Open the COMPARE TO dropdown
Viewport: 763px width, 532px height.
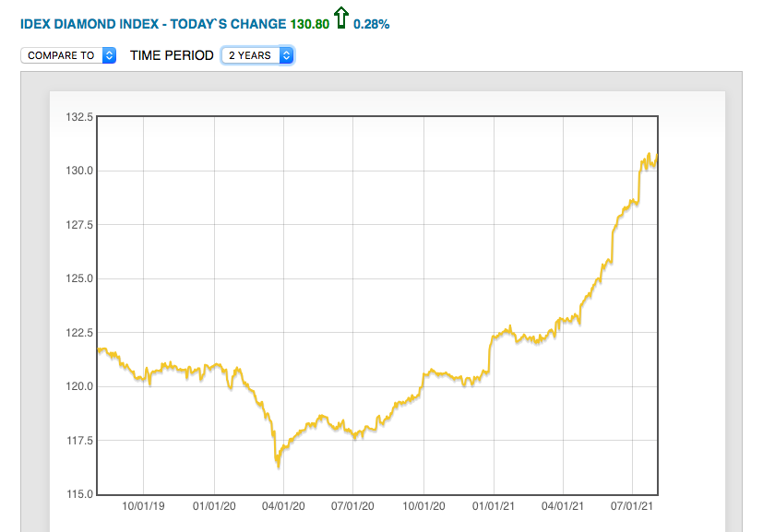click(68, 55)
